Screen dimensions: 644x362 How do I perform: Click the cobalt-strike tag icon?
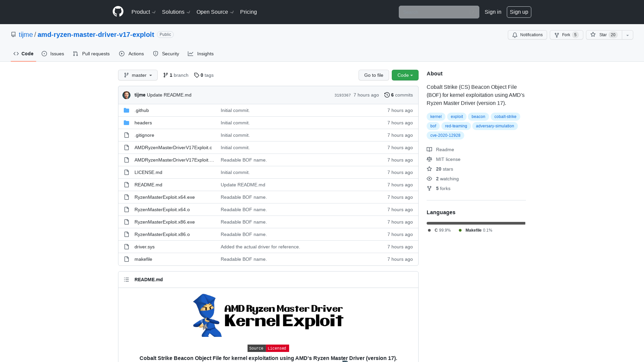coord(505,116)
